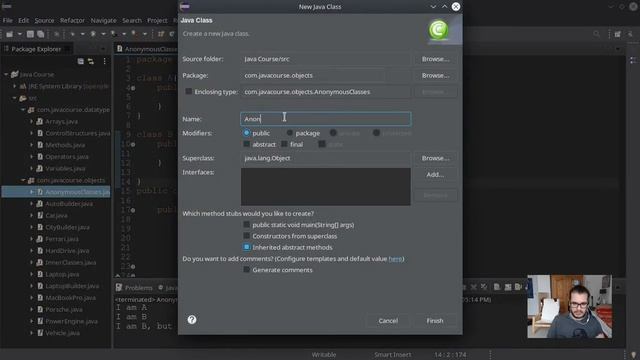Click into the Name input field

[x=326, y=119]
